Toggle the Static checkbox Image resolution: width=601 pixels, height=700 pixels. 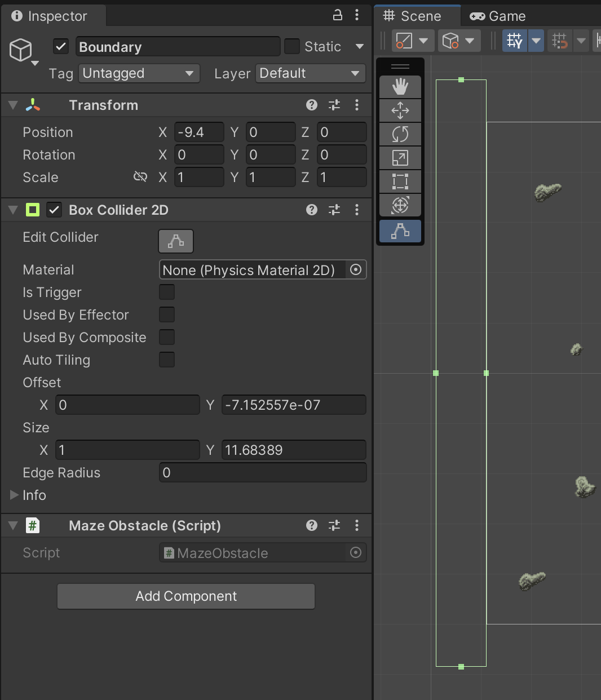point(292,46)
